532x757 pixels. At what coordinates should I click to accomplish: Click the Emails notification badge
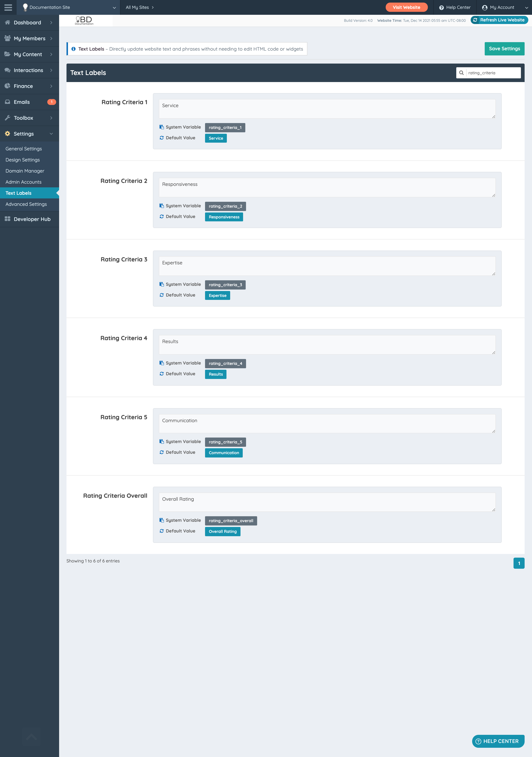(x=51, y=102)
